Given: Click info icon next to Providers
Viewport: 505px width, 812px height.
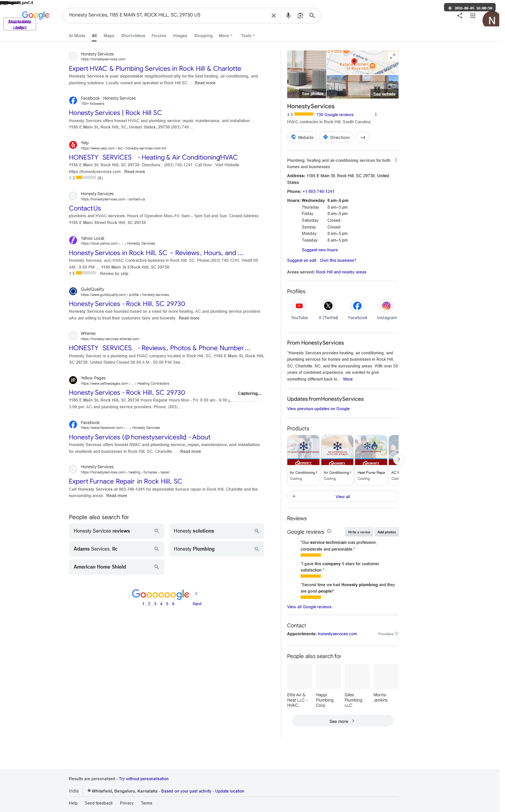Looking at the screenshot, I should pos(396,634).
